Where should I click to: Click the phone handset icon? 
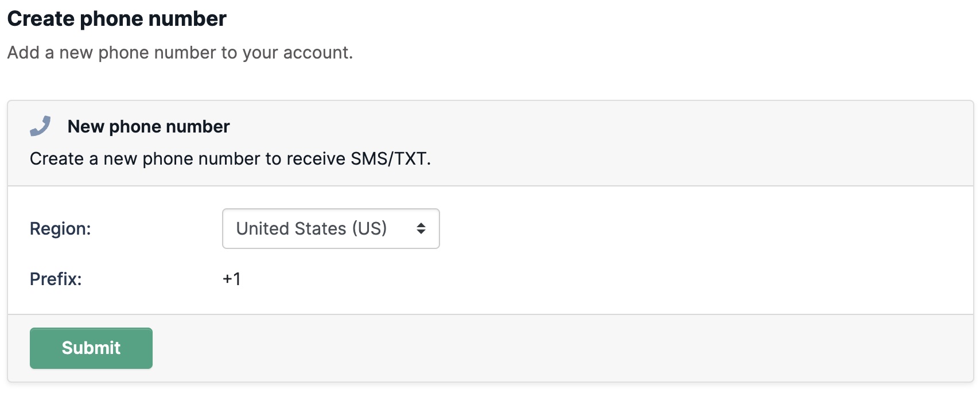[40, 126]
